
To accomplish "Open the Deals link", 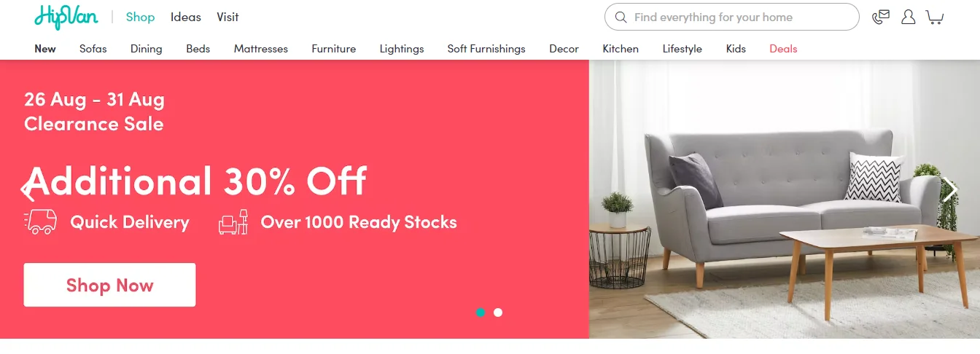I will pyautogui.click(x=783, y=49).
